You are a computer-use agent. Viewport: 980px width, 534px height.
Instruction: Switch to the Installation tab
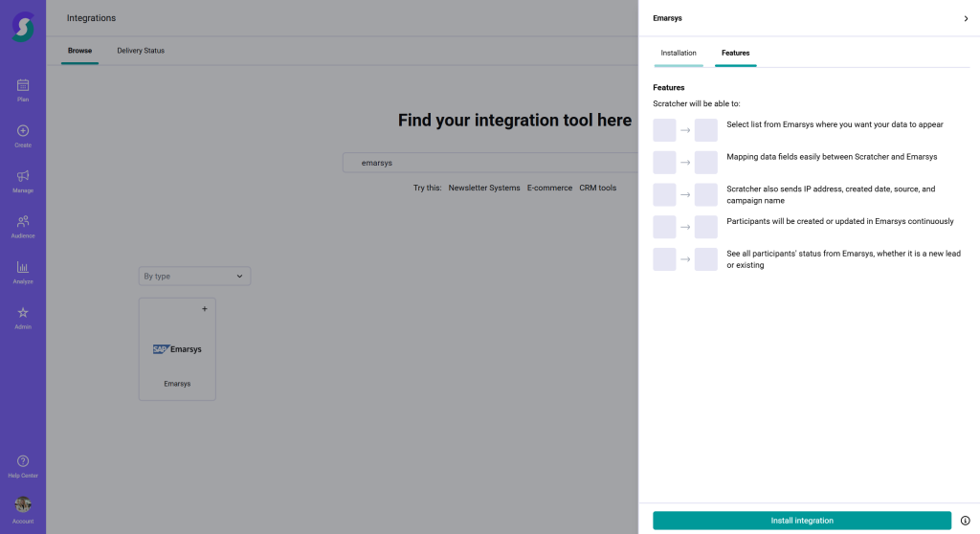(x=679, y=53)
